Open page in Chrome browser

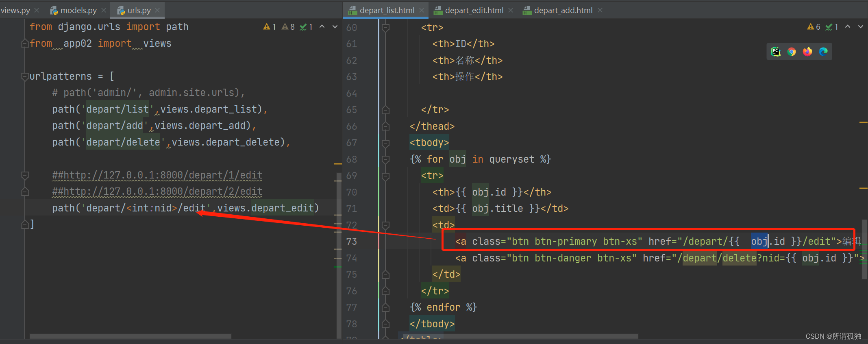792,52
